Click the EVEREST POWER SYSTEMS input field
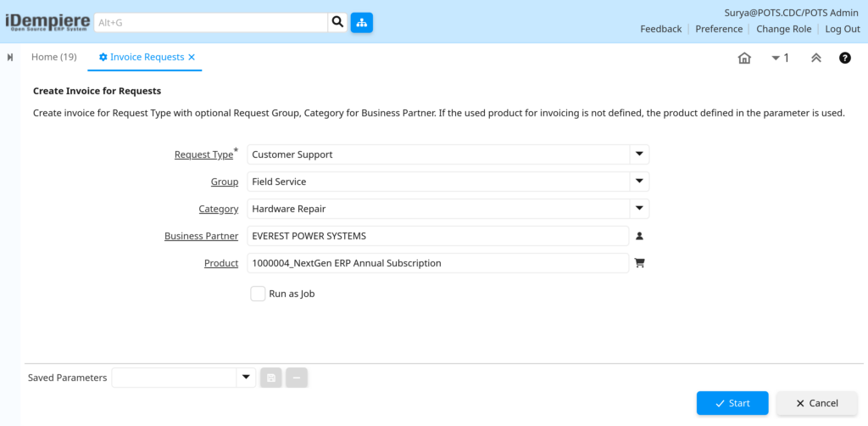Screen dimensions: 868x426 438,236
